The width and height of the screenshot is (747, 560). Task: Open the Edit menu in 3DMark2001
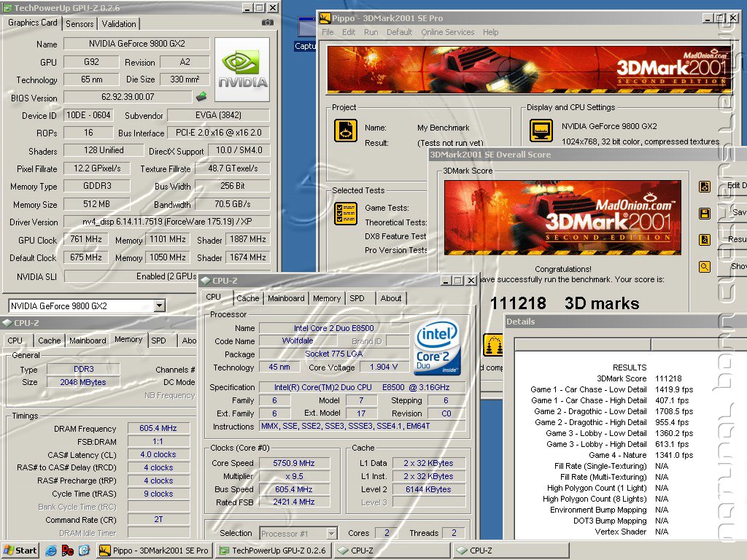tap(349, 32)
